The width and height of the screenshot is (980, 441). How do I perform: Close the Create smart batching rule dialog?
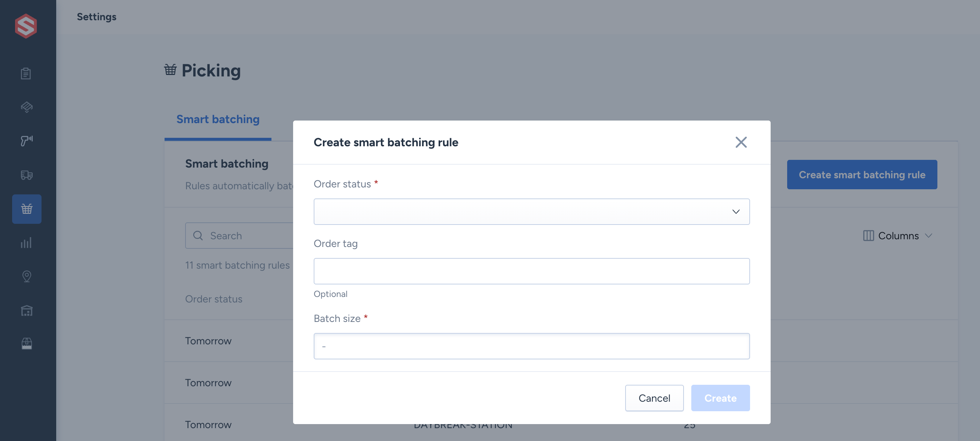pos(741,142)
